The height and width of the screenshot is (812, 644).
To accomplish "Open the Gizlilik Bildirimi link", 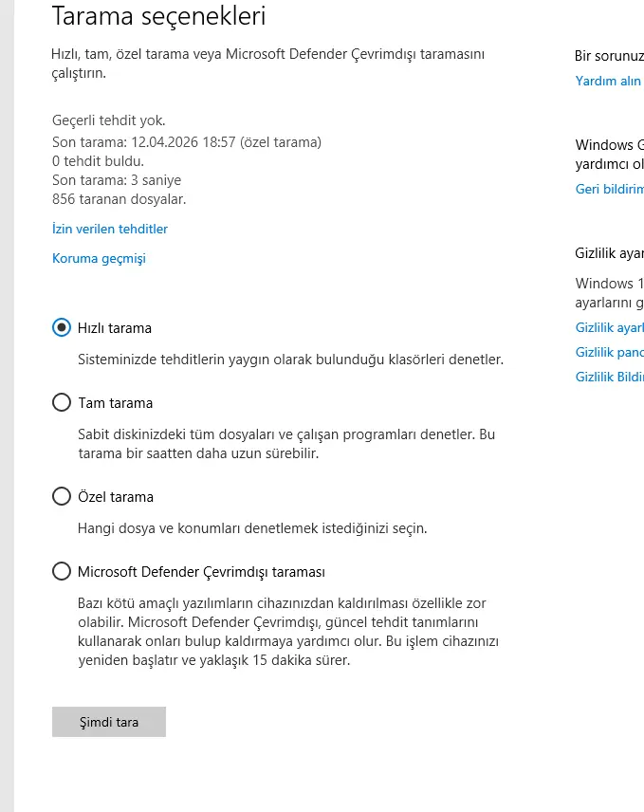I will pyautogui.click(x=610, y=377).
